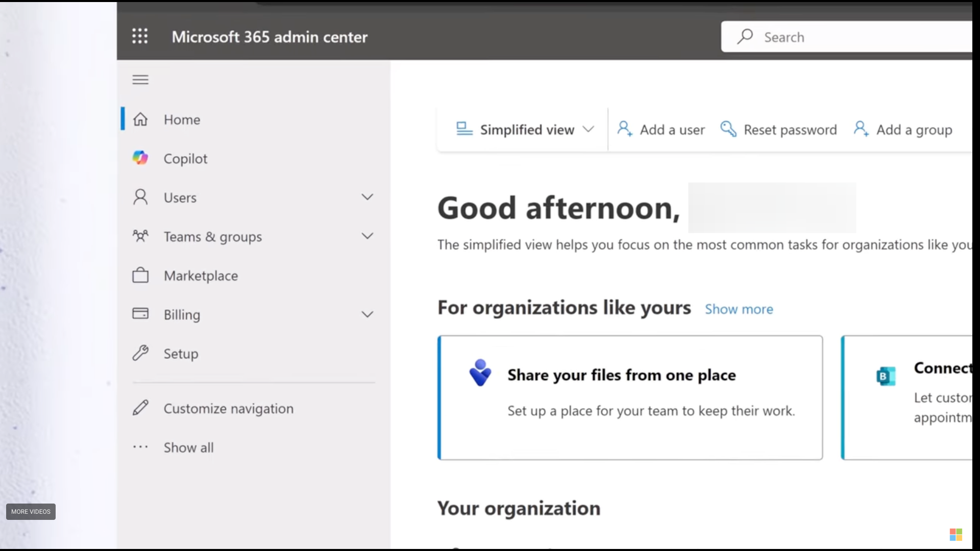
Task: Click the Show all ellipsis icon
Action: pos(140,447)
